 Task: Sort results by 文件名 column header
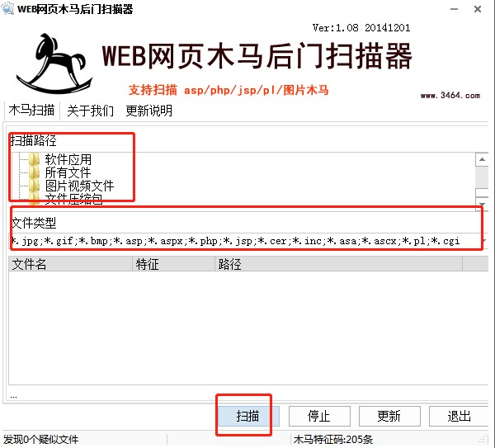click(x=70, y=264)
